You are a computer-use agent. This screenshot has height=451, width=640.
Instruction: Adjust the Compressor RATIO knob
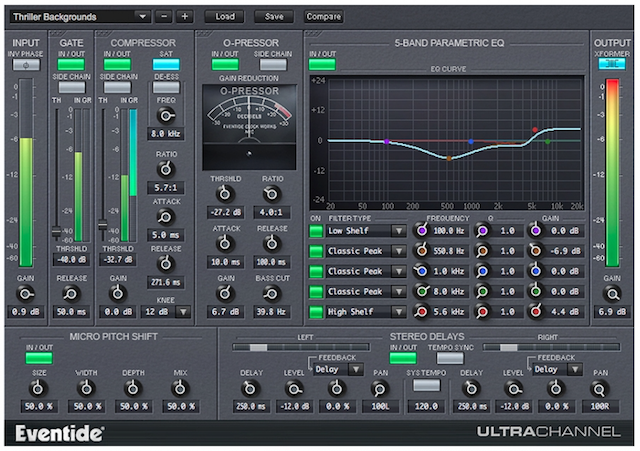(x=165, y=169)
